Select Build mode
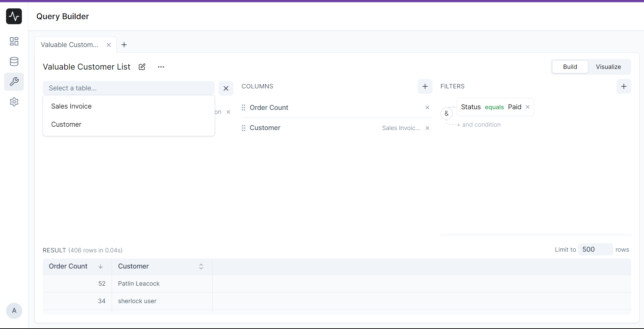 570,67
